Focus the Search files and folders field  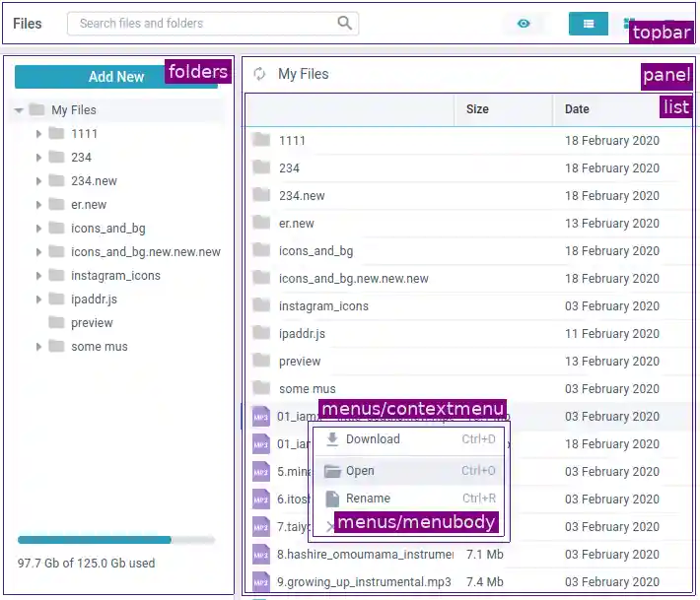pyautogui.click(x=213, y=24)
